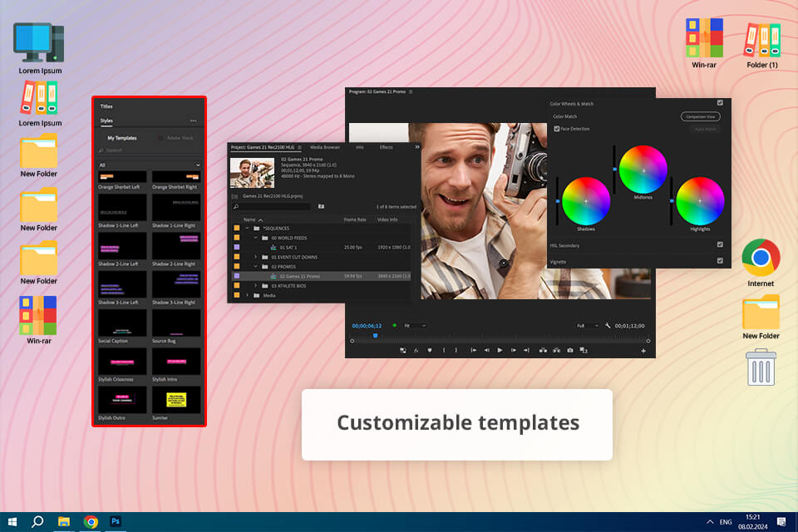Open File Explorer from the taskbar

pos(64,521)
